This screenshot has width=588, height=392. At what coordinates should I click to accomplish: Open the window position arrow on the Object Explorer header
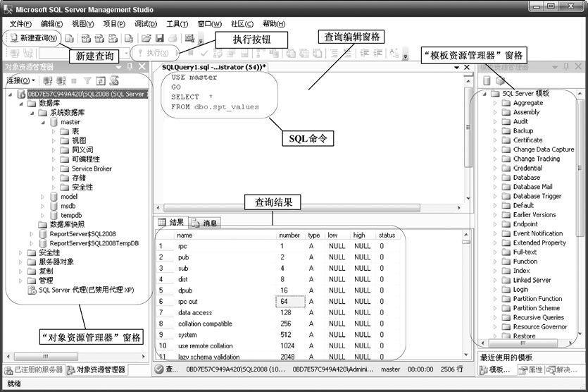point(118,67)
